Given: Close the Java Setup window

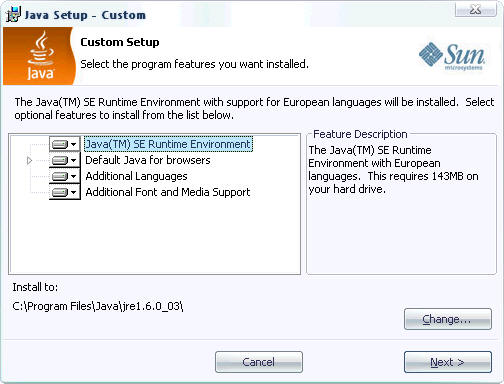Looking at the screenshot, I should pyautogui.click(x=475, y=10).
